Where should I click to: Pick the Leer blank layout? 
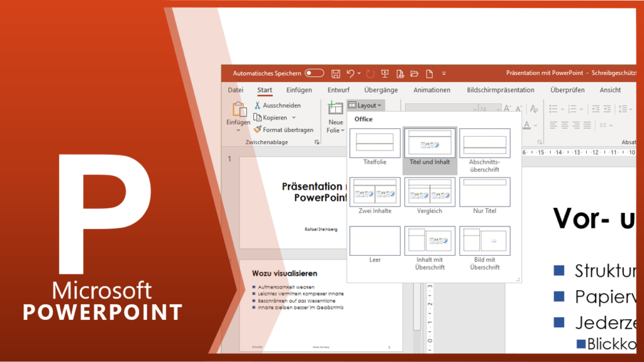375,241
